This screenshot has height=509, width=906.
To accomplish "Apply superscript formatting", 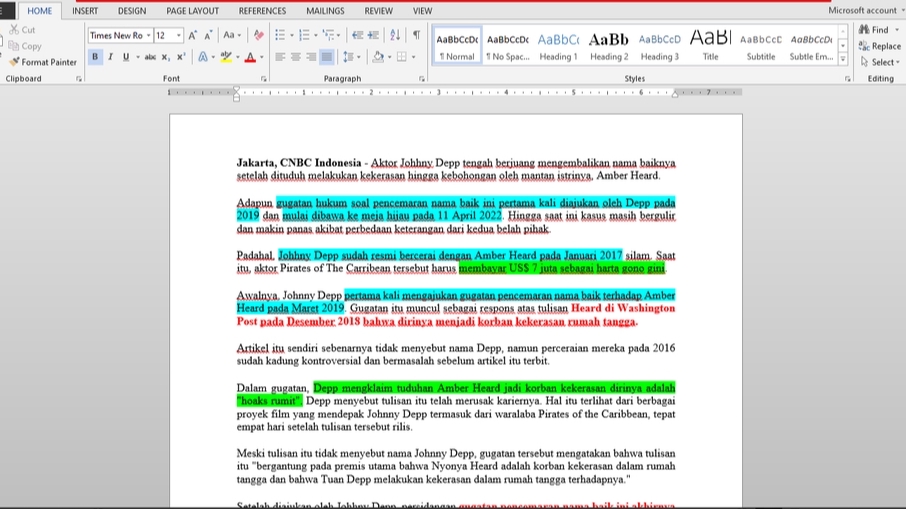I will (x=181, y=57).
